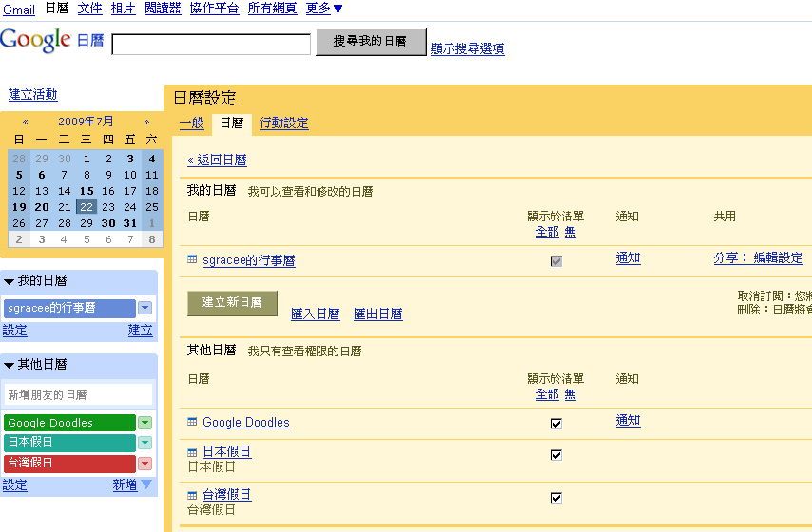This screenshot has width=812, height=532.
Task: Select the 日曆 settings tab
Action: click(231, 123)
